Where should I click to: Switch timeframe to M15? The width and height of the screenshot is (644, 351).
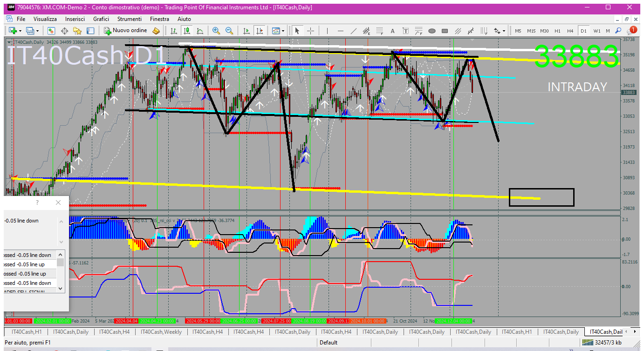tap(531, 31)
